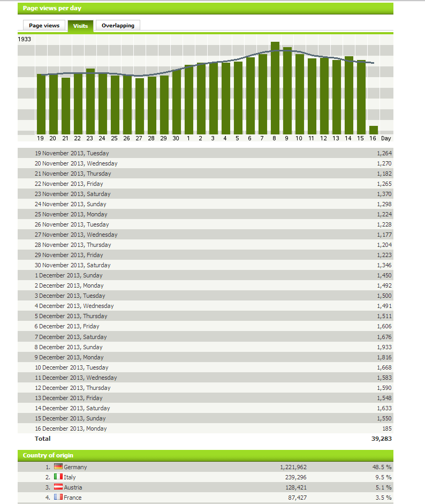The height and width of the screenshot is (504, 425).
Task: Click the Page views per day header
Action: tap(205, 9)
